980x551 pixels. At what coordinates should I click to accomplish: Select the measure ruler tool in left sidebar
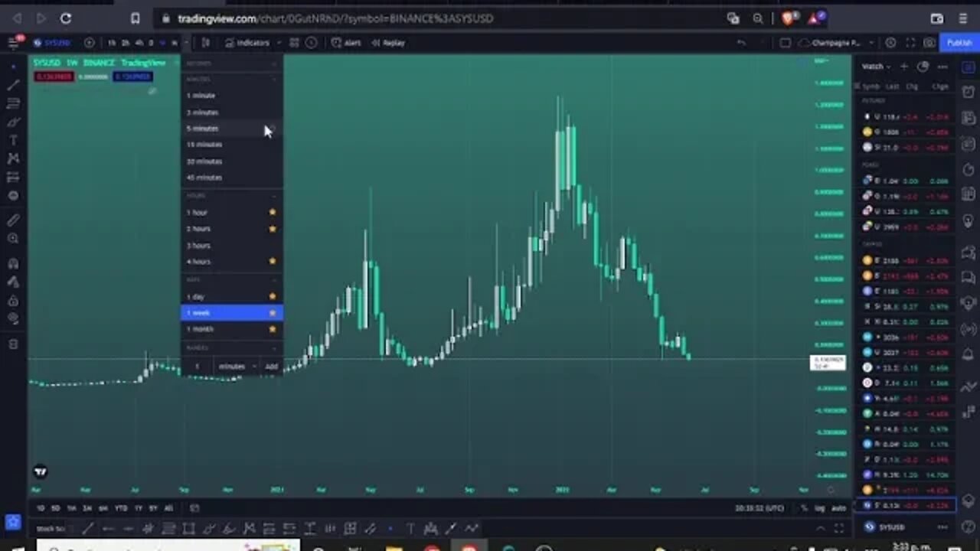tap(13, 220)
